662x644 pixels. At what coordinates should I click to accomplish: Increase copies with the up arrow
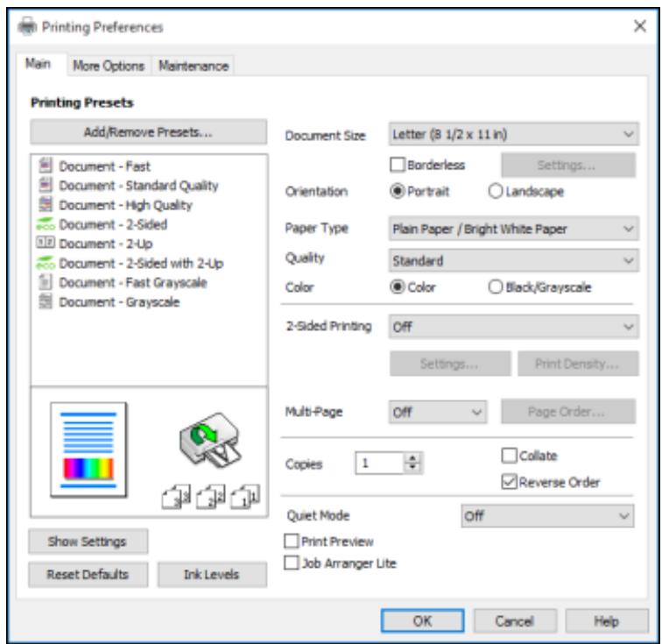click(x=412, y=457)
